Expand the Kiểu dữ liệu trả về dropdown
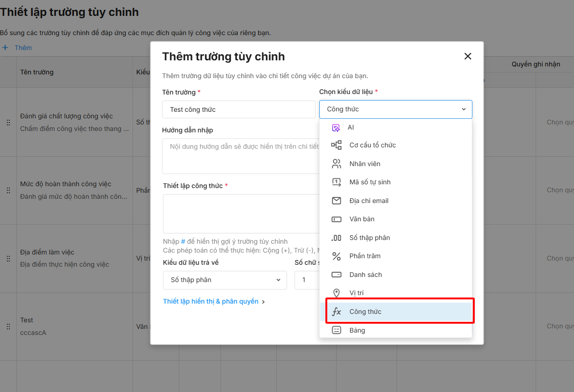This screenshot has height=392, width=574. [225, 280]
